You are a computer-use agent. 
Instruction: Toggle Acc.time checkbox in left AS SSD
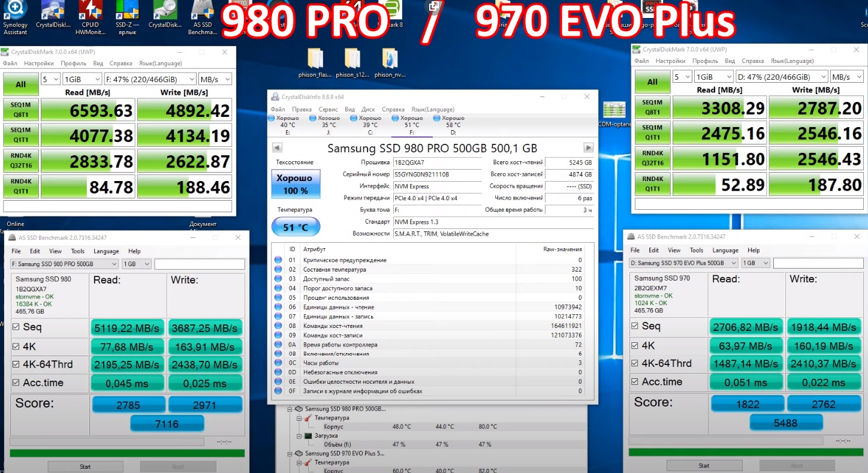16,383
